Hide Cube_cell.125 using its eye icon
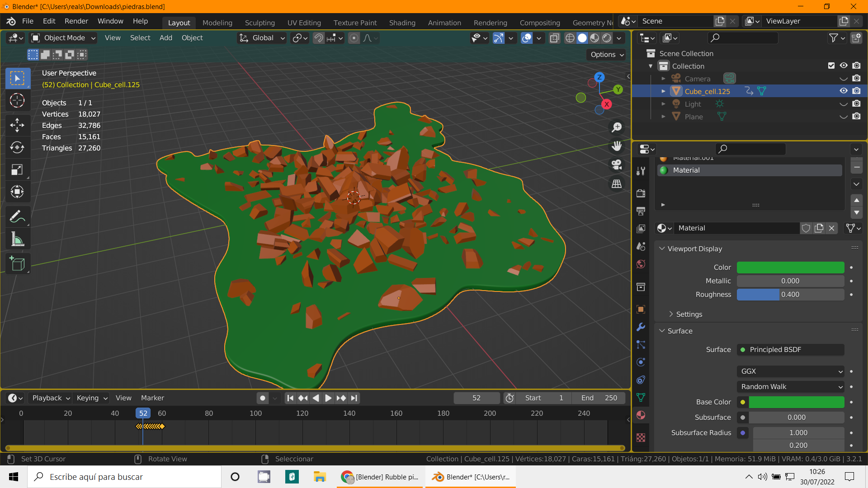The height and width of the screenshot is (488, 868). click(844, 91)
